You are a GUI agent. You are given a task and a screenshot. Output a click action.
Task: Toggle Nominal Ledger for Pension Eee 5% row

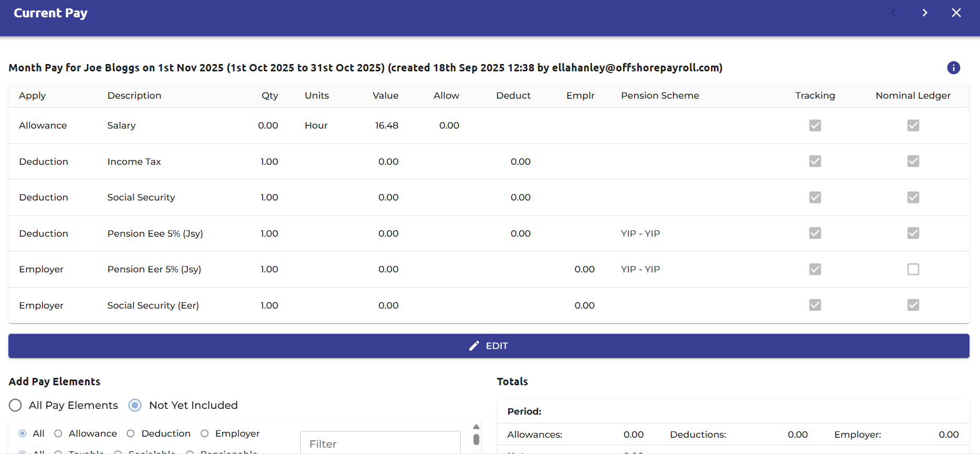click(913, 233)
